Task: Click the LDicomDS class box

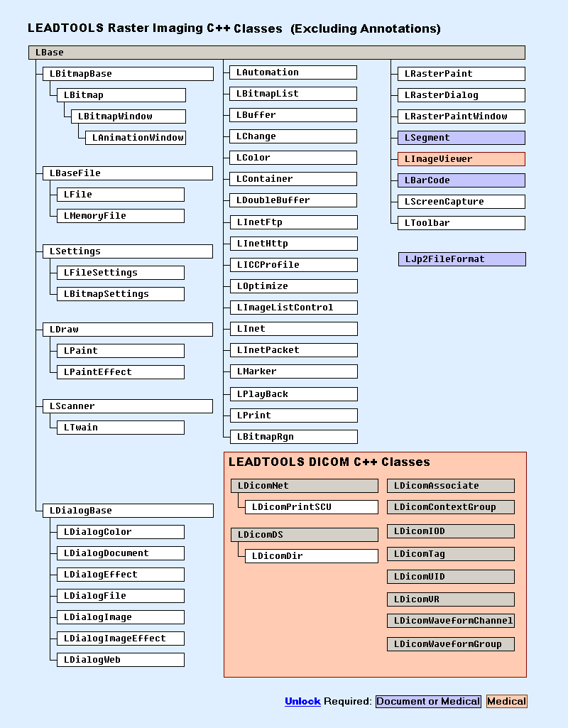Action: click(x=305, y=535)
